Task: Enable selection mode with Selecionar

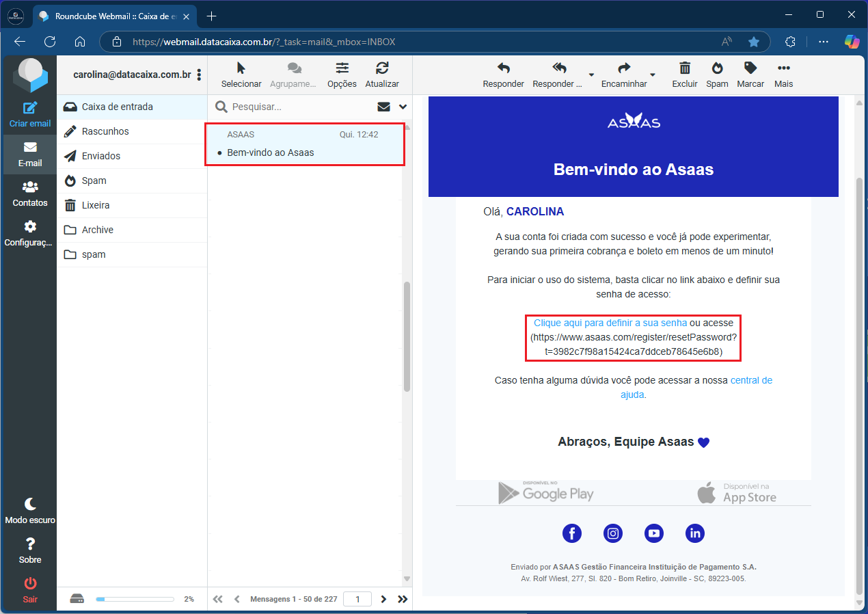Action: [241, 68]
